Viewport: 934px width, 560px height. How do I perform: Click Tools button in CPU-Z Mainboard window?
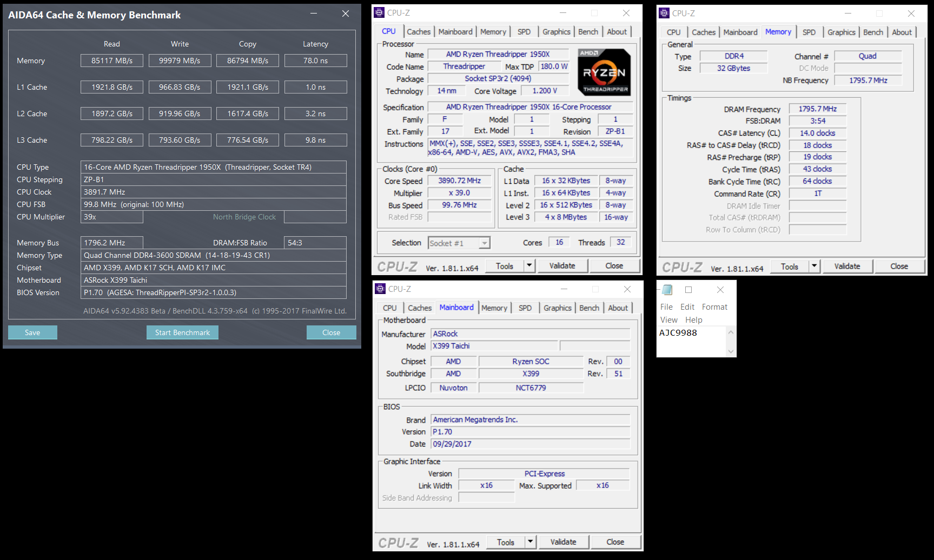point(506,542)
